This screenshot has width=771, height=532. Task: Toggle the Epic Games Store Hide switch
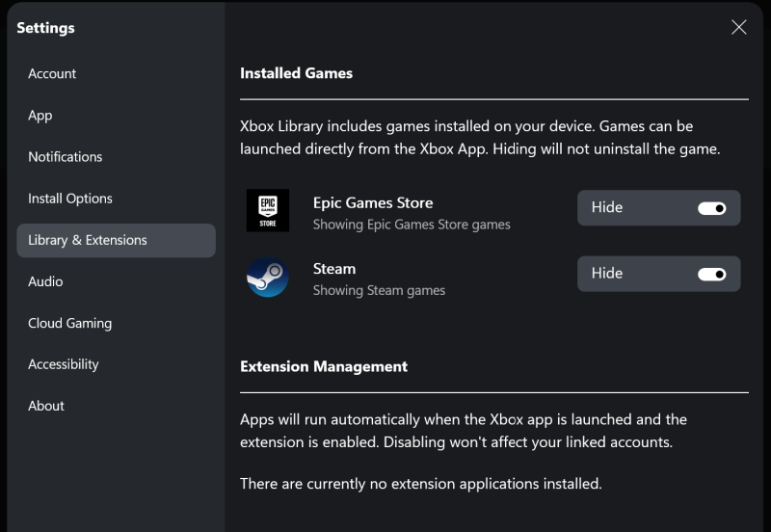pyautogui.click(x=711, y=208)
